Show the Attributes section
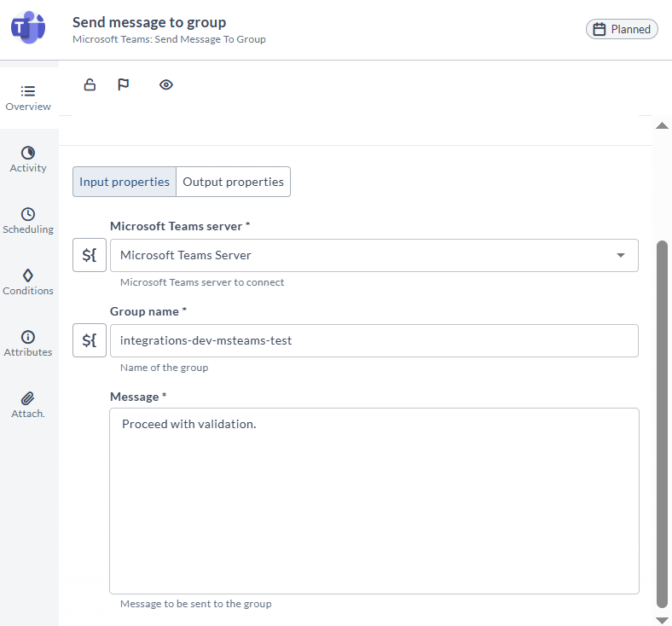Viewport: 672px width, 626px height. click(x=28, y=343)
